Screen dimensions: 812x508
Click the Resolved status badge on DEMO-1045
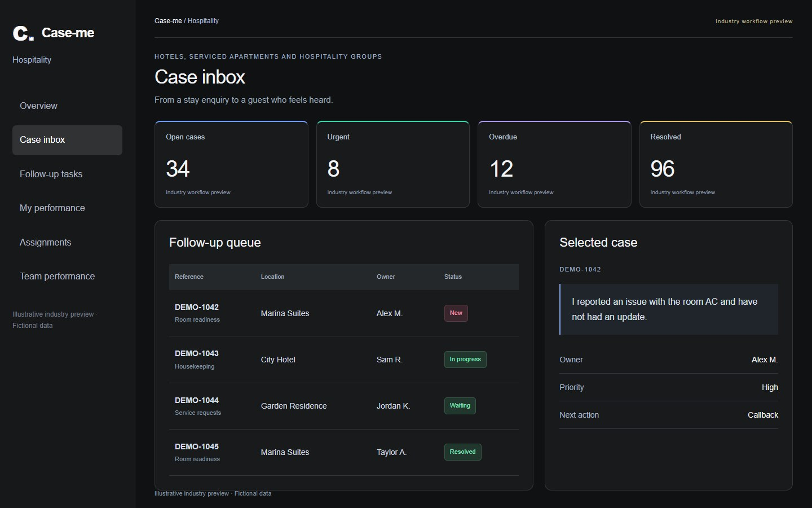point(463,452)
